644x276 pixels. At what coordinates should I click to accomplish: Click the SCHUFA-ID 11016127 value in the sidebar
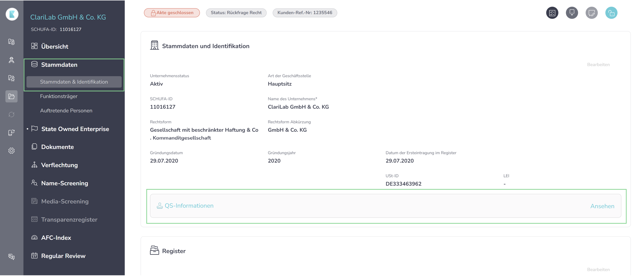[x=71, y=29]
